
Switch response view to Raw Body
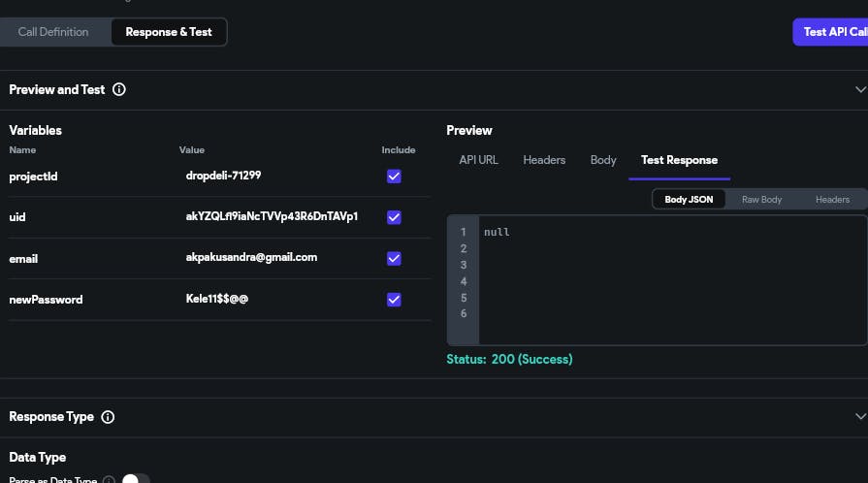(761, 200)
